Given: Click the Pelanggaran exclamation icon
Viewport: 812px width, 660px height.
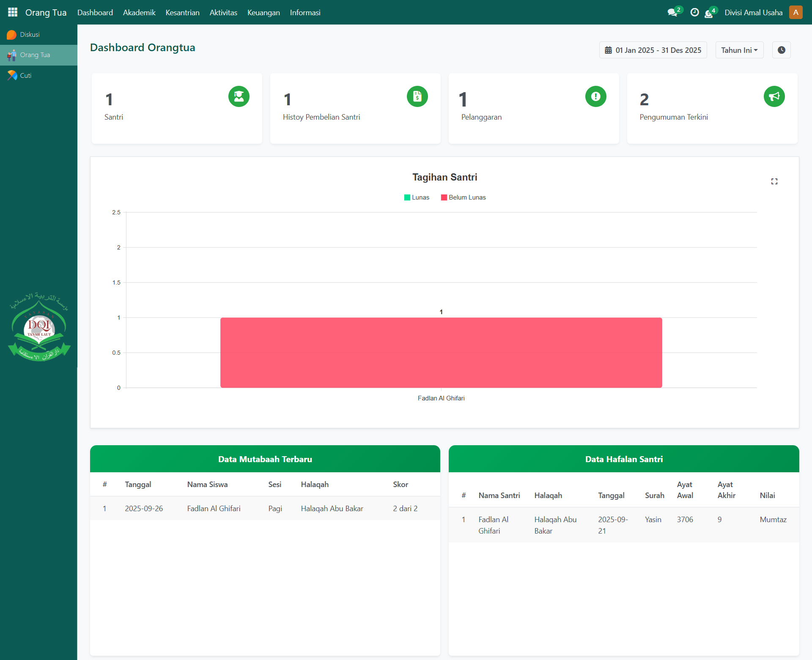Looking at the screenshot, I should coord(596,96).
